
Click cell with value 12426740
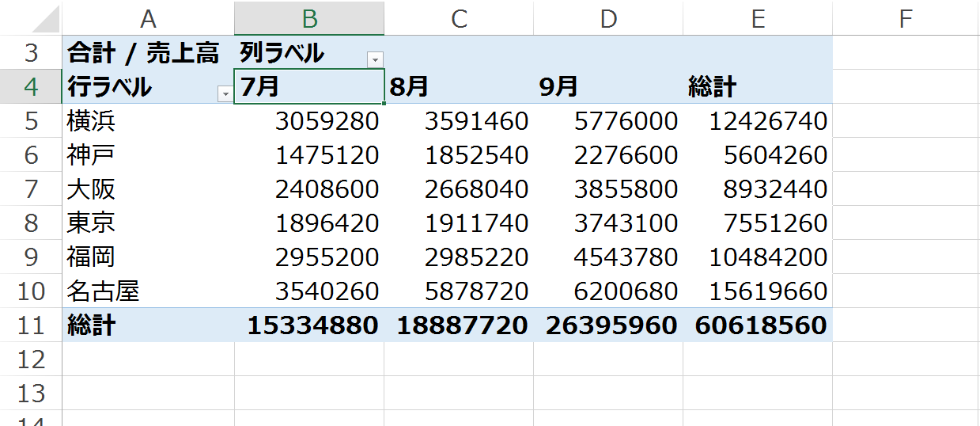(758, 121)
